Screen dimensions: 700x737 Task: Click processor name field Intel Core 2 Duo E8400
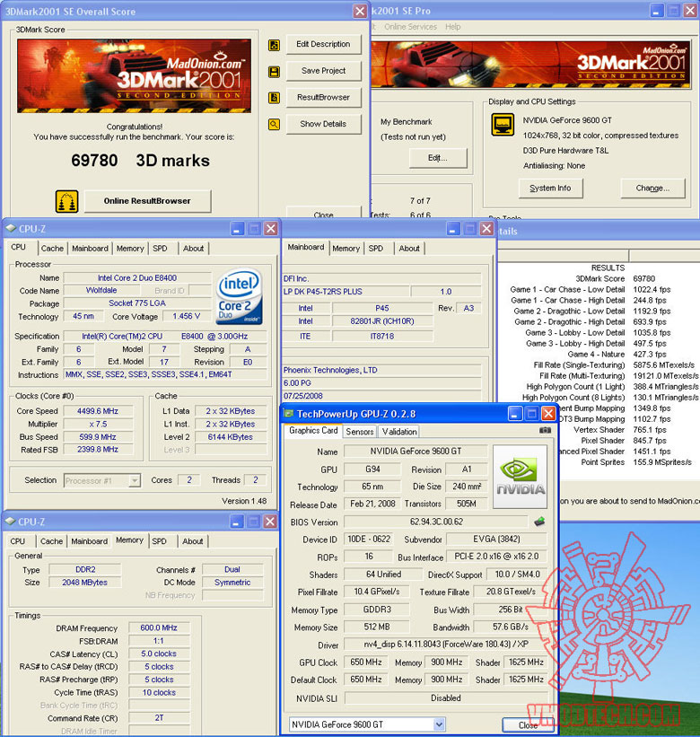pyautogui.click(x=137, y=277)
